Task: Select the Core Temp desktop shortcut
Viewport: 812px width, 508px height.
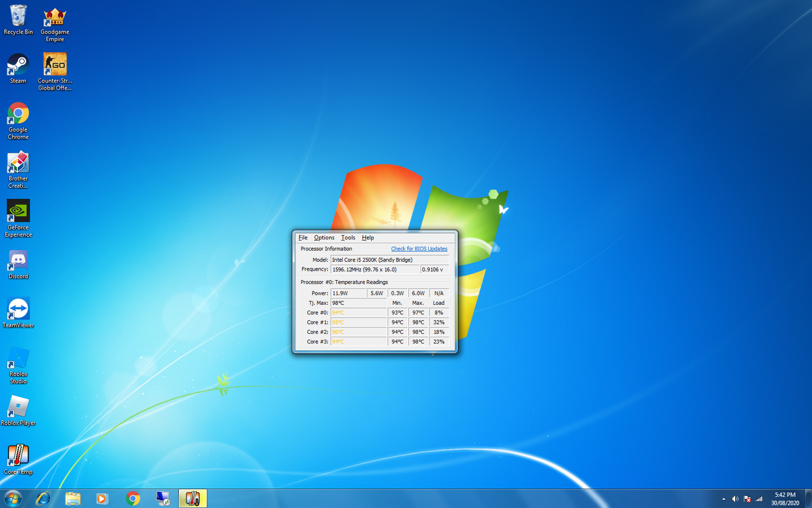Action: pyautogui.click(x=18, y=460)
